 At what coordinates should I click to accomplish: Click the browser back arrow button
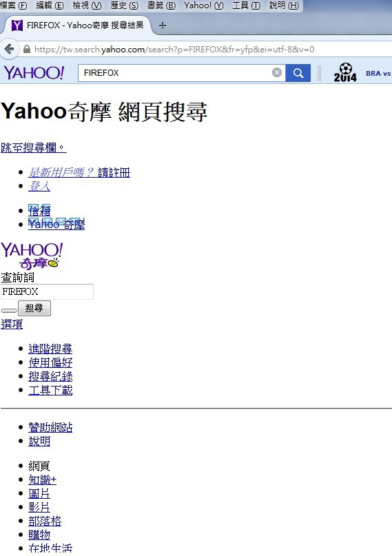(x=10, y=50)
